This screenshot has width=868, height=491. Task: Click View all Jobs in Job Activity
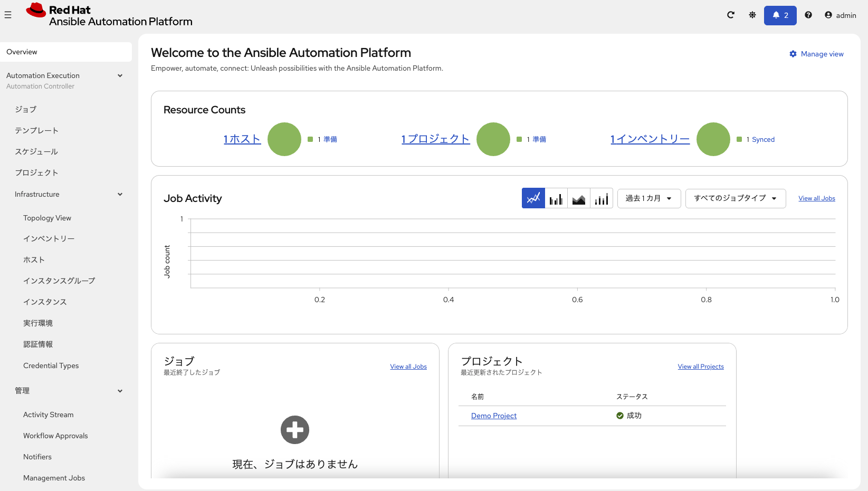tap(817, 198)
